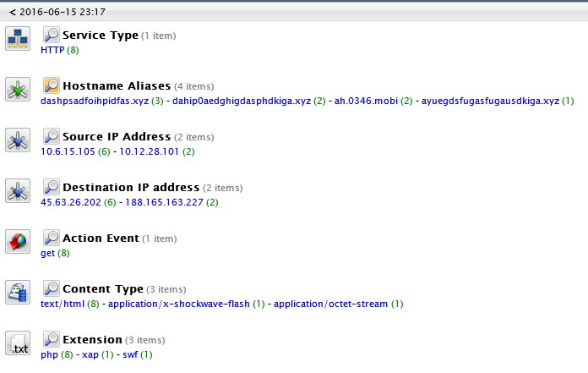The image size is (588, 373).
Task: Click the Hostname Aliases green node icon
Action: pos(18,90)
